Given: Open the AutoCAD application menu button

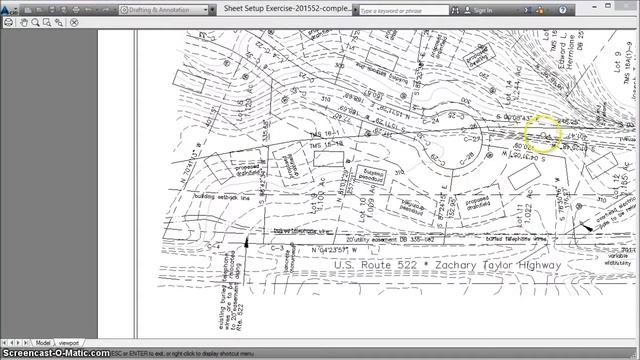Looking at the screenshot, I should [8, 11].
